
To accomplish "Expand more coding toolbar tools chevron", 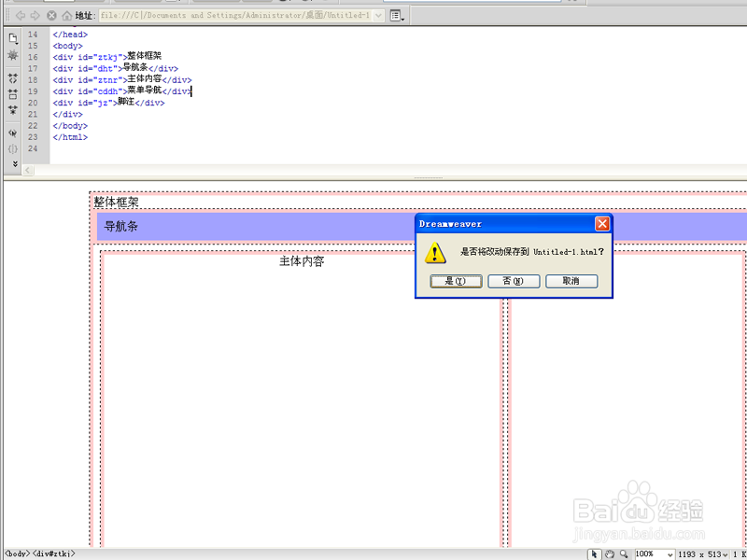I will (x=15, y=164).
